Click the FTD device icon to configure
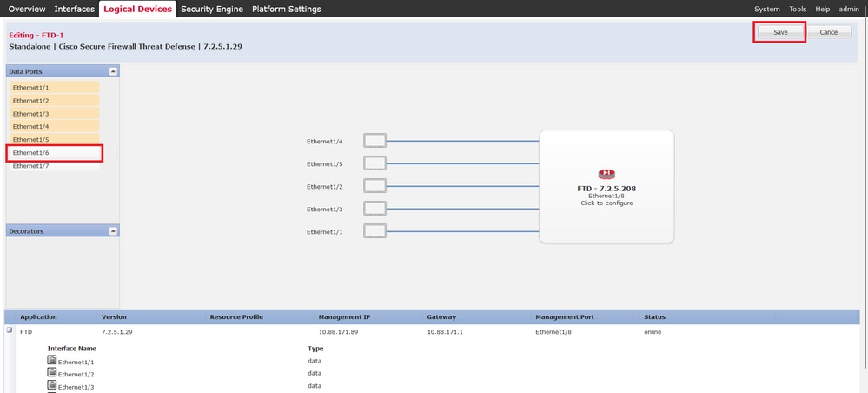The image size is (868, 393). click(606, 175)
